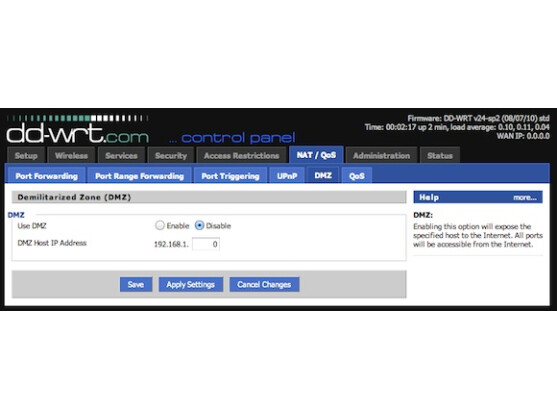Select the DMZ sub-tab
Image resolution: width=557 pixels, height=418 pixels.
click(323, 175)
